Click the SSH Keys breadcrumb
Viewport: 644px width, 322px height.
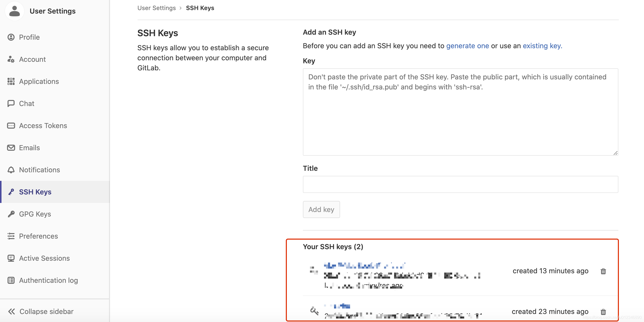click(x=200, y=8)
